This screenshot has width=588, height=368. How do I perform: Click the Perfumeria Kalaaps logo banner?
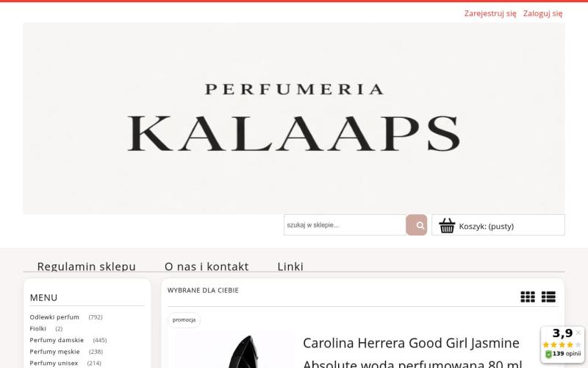click(293, 118)
